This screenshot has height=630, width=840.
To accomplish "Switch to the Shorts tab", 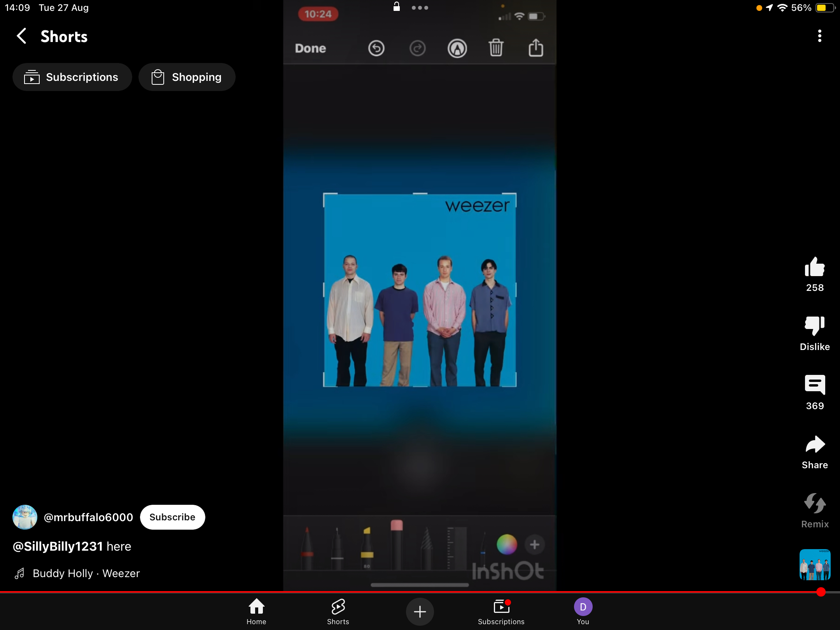I will [338, 611].
